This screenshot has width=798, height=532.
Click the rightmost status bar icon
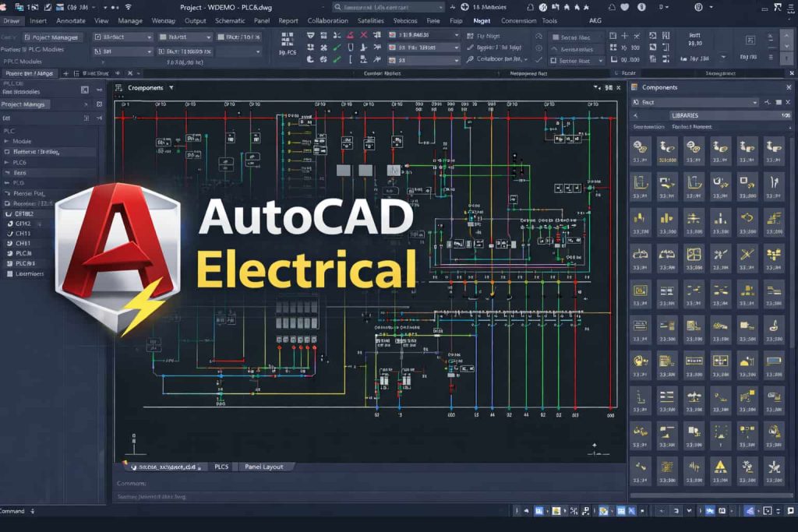click(792, 511)
